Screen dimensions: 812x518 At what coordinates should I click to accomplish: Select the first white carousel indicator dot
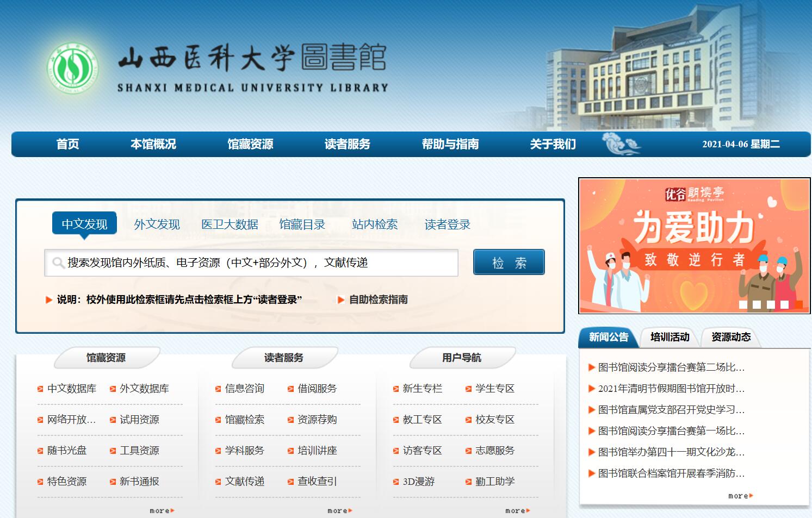pos(743,305)
